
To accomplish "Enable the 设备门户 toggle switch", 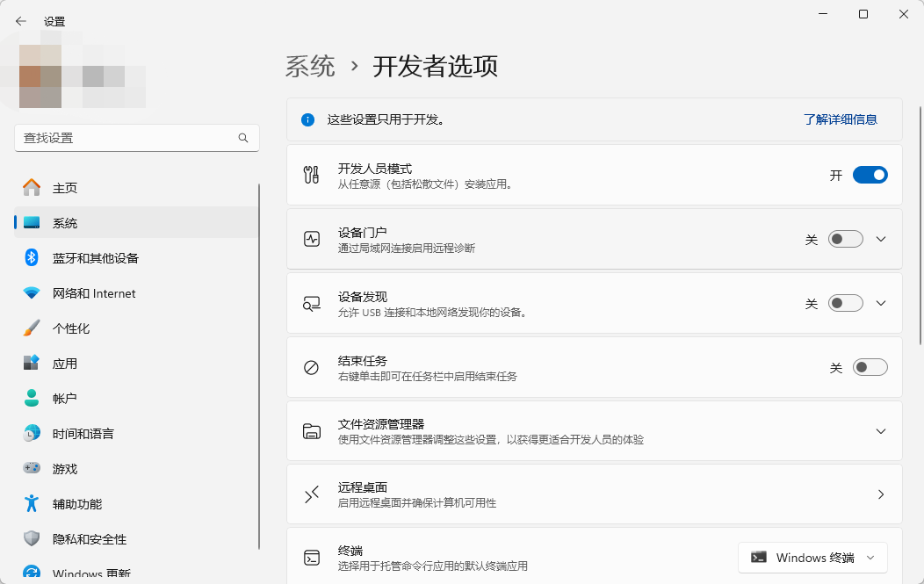I will click(845, 239).
